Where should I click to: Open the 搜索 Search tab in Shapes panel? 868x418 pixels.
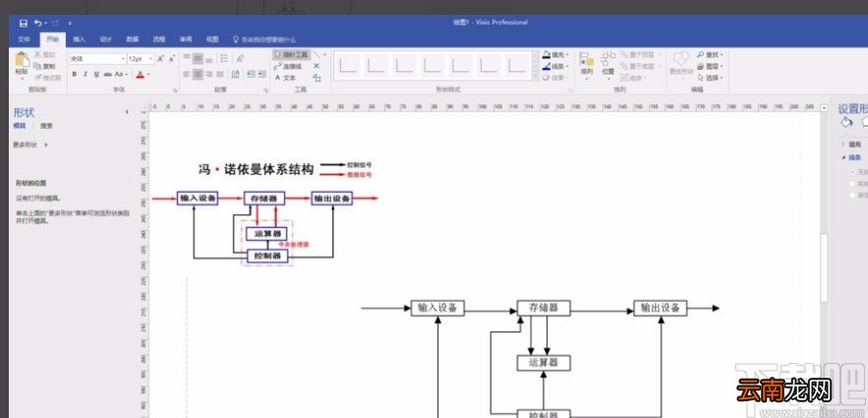(46, 126)
